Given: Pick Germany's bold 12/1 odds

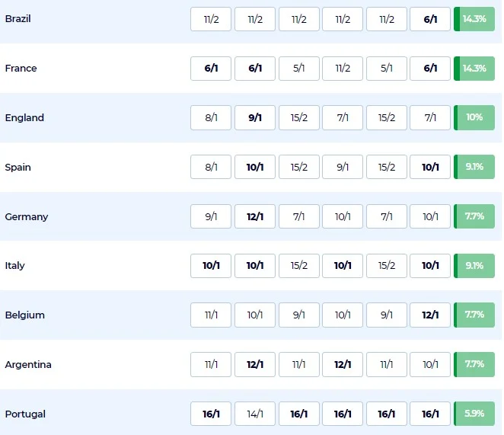Looking at the screenshot, I should point(255,217).
